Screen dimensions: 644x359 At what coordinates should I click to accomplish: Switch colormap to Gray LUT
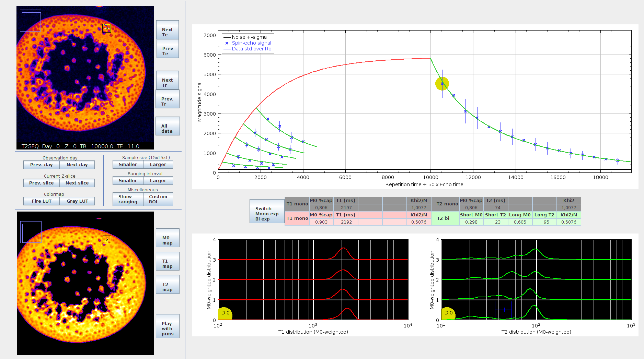click(x=77, y=201)
